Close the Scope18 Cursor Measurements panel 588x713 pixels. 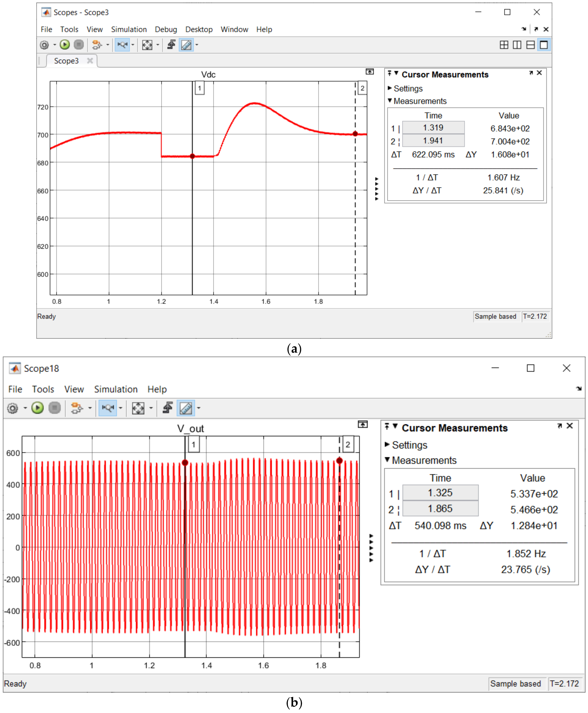pyautogui.click(x=570, y=425)
